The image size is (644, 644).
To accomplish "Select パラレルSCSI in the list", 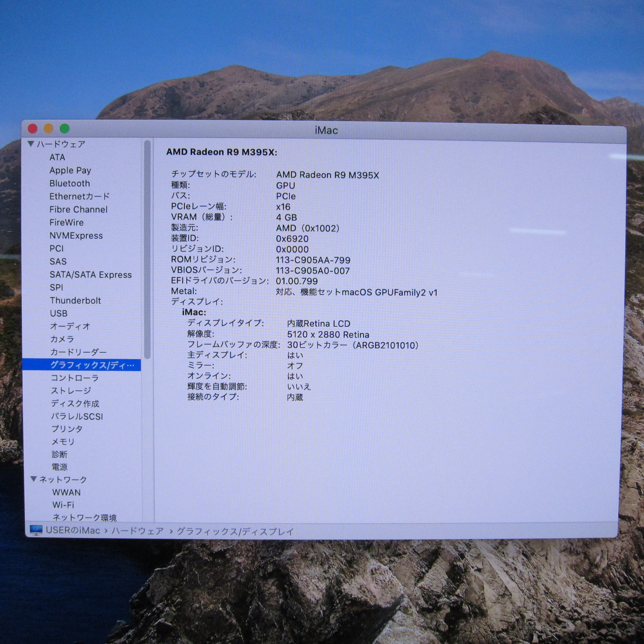I will coord(77,416).
